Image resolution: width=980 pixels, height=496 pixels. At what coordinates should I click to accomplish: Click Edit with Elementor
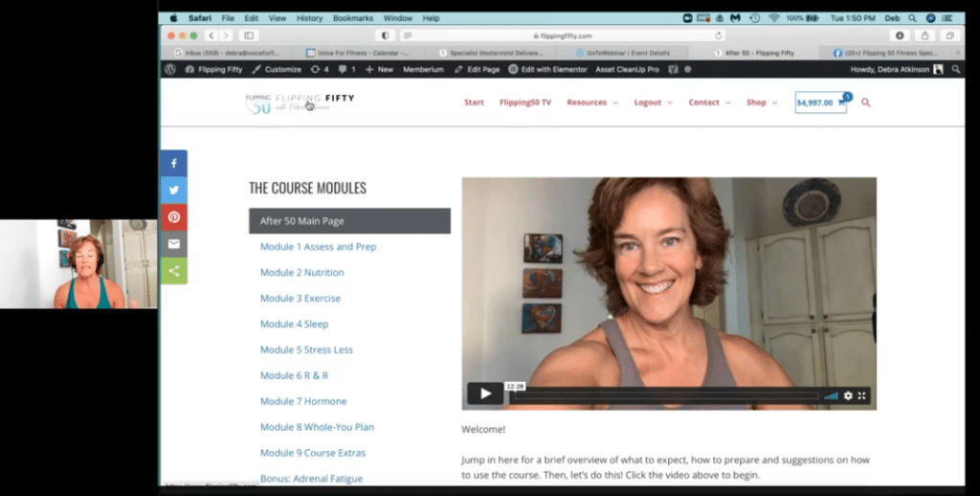click(547, 70)
